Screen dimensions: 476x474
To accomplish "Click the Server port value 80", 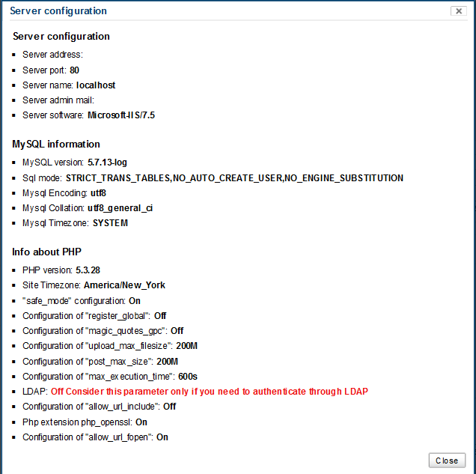I will [x=74, y=70].
